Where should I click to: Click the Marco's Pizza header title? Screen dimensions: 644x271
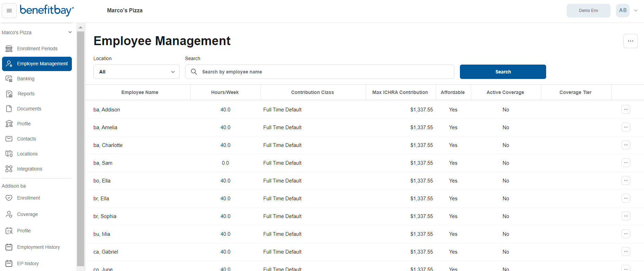pos(125,10)
